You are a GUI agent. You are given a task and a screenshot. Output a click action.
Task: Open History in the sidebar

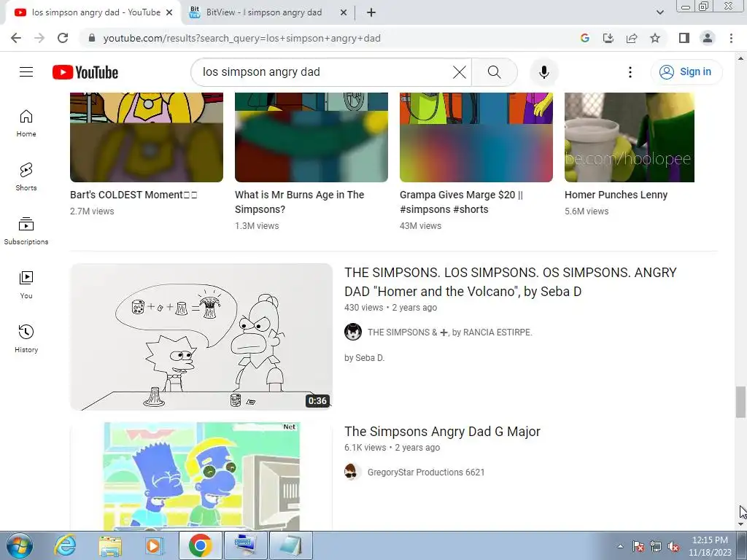(x=26, y=338)
